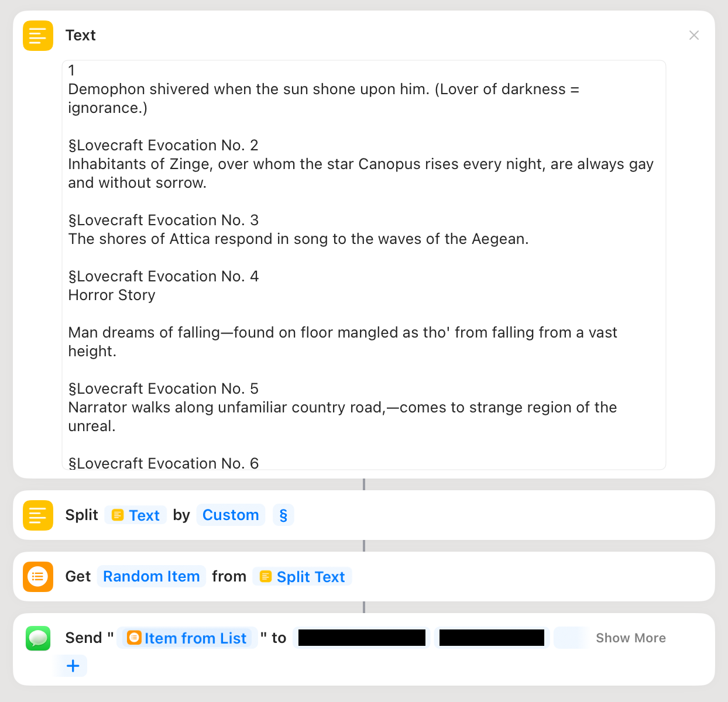Click the yellow Text action icon
The height and width of the screenshot is (702, 728).
coord(38,36)
